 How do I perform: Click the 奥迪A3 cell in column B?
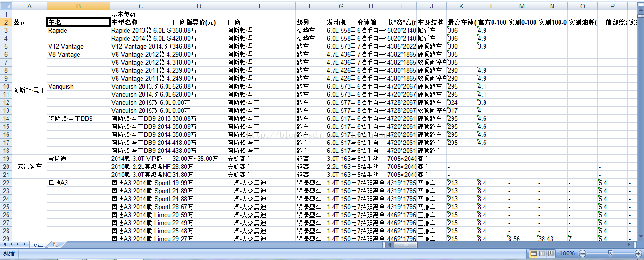coord(78,183)
